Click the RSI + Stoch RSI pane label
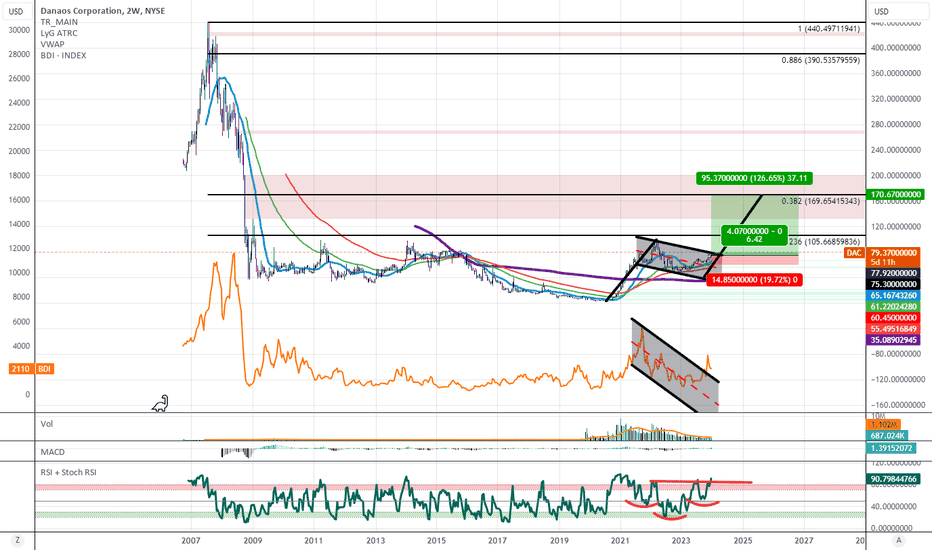The width and height of the screenshot is (932, 550). 68,472
